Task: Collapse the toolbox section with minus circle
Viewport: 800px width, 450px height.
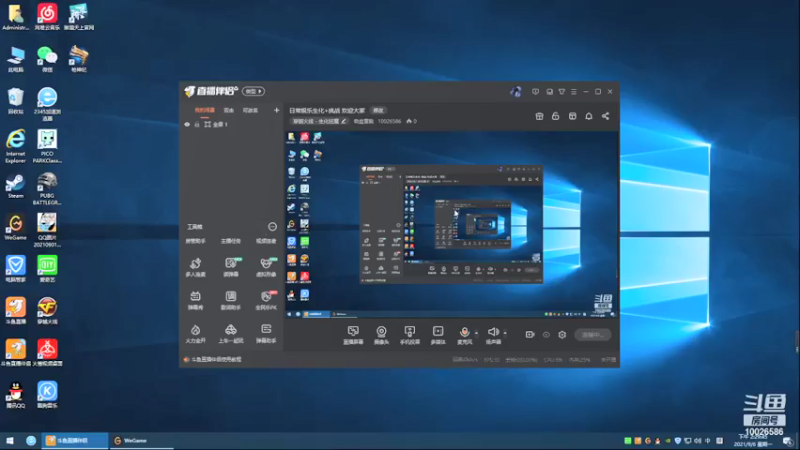Action: coord(272,227)
